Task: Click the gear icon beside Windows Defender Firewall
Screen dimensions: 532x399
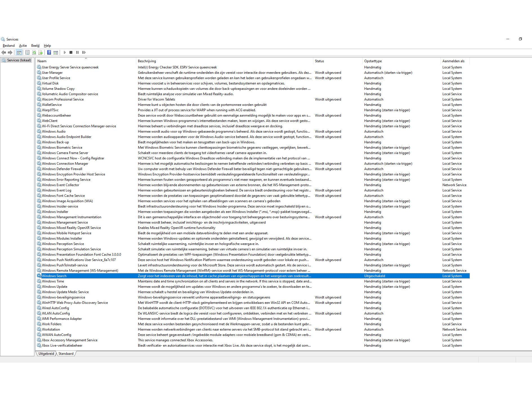Action: tap(39, 169)
